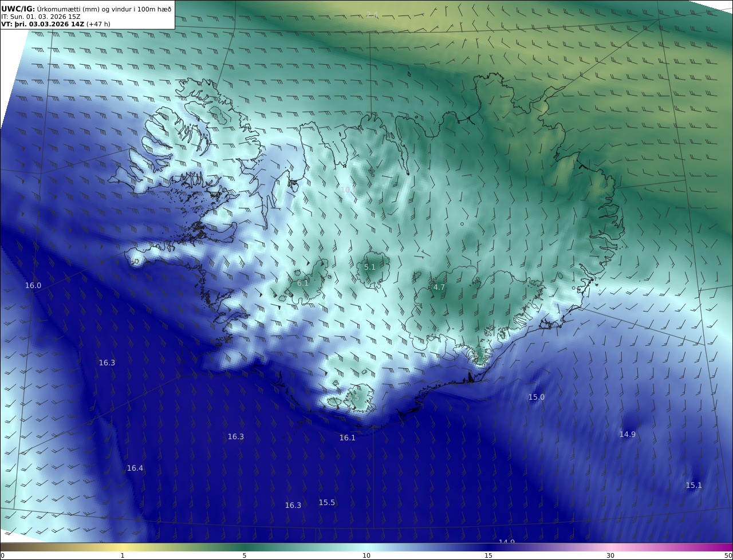Click the 16.3 label beside the 15.5 value
Image resolution: width=733 pixels, height=560 pixels.
293,505
